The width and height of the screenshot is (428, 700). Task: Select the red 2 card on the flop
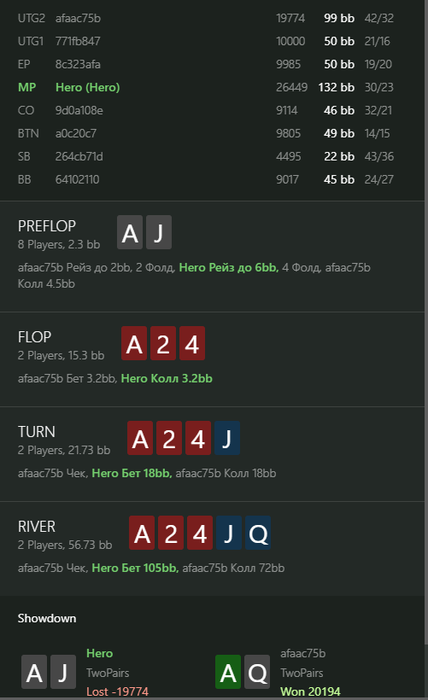pyautogui.click(x=163, y=343)
